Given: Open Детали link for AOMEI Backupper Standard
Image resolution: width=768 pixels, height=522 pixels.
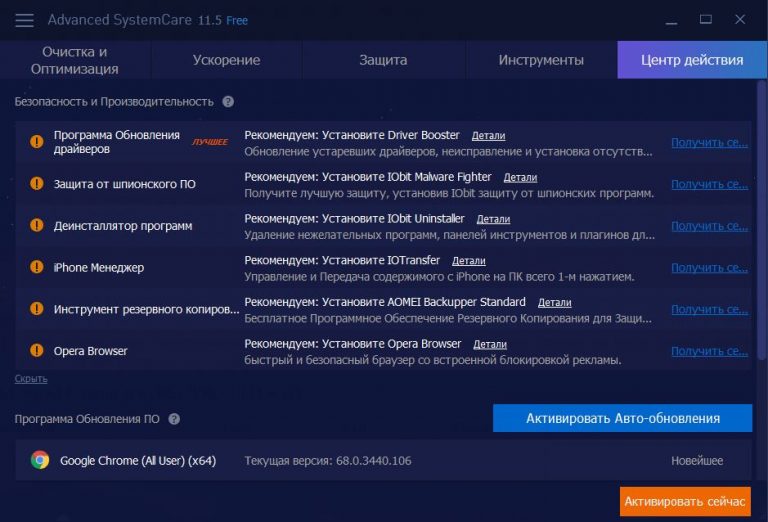Looking at the screenshot, I should [554, 303].
